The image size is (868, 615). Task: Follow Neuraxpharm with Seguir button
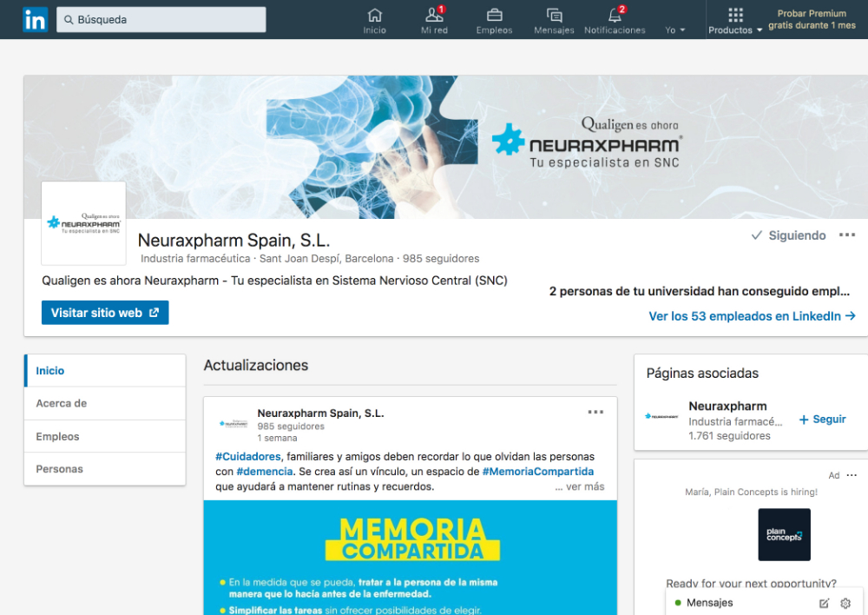[823, 420]
